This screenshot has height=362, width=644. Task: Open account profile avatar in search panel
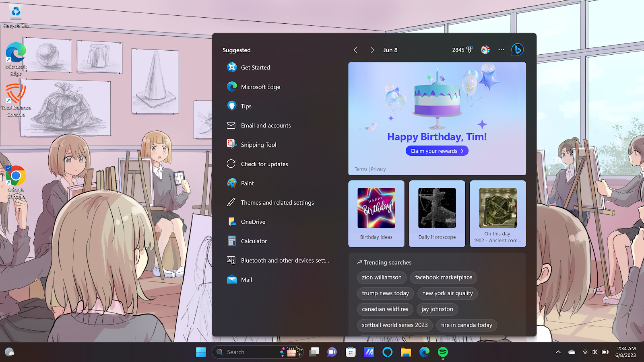click(x=485, y=50)
